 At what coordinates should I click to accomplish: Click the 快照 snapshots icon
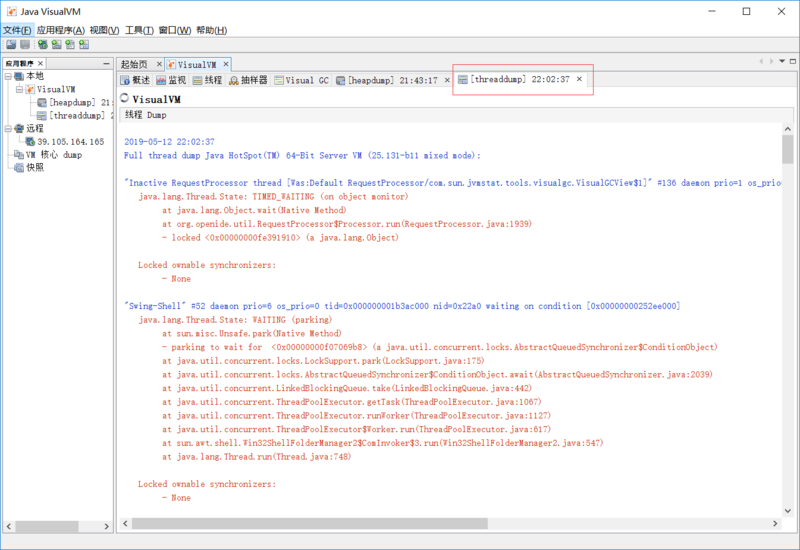pyautogui.click(x=19, y=167)
